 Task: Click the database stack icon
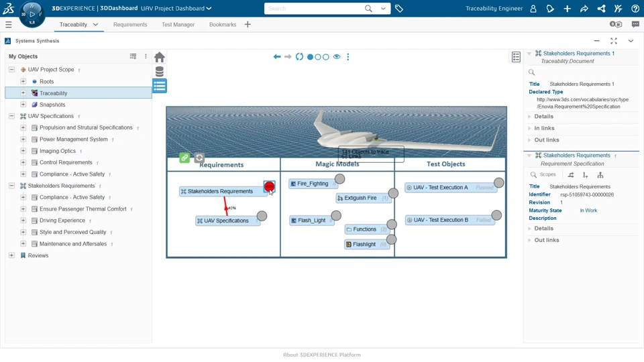pyautogui.click(x=160, y=72)
